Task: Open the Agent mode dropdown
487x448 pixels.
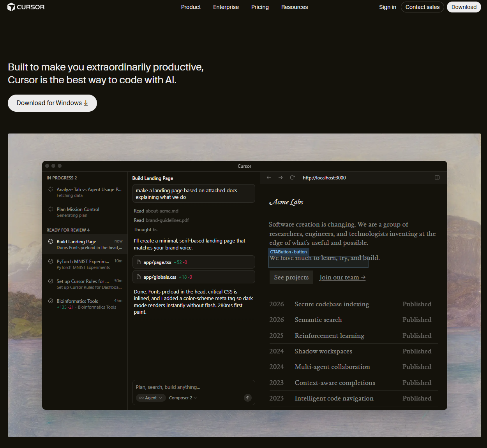Action: pyautogui.click(x=151, y=398)
